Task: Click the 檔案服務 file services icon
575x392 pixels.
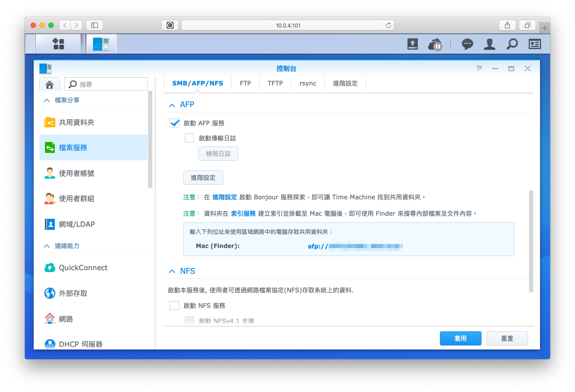Action: [x=50, y=147]
